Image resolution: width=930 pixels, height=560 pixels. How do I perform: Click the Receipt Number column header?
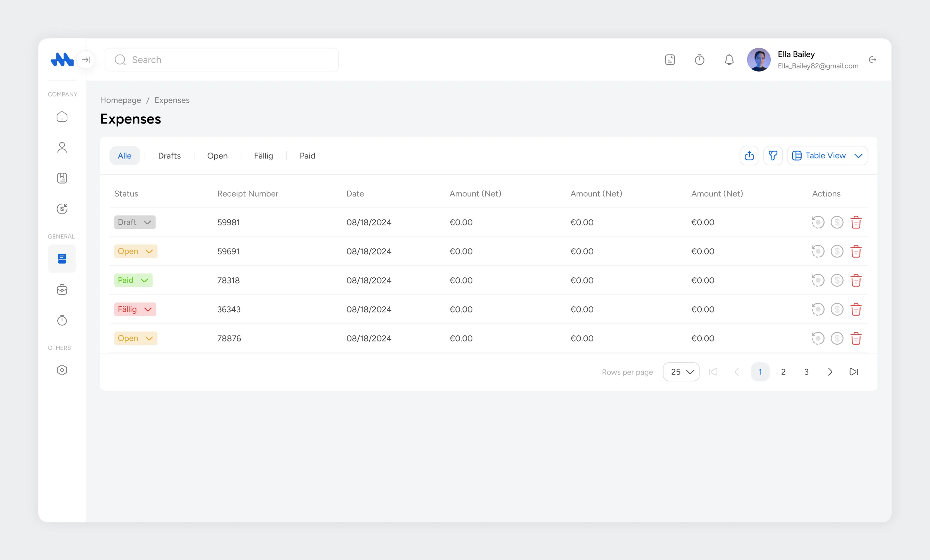pyautogui.click(x=248, y=194)
